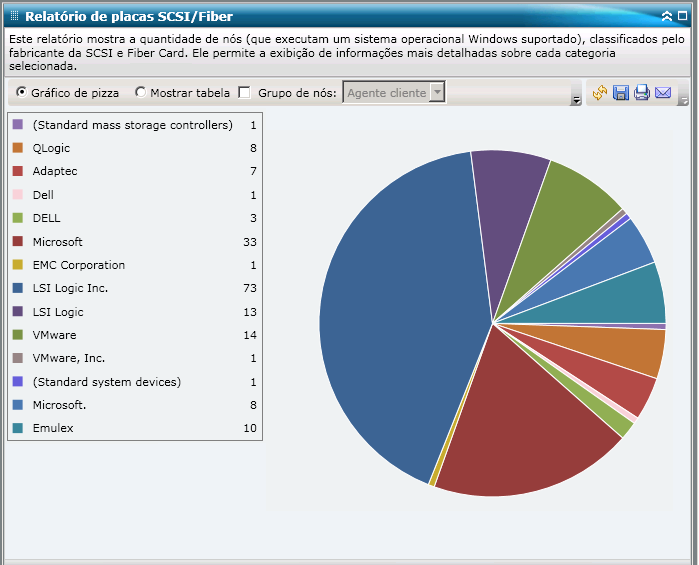Image resolution: width=699 pixels, height=565 pixels.
Task: Select '(Standard system devices)' legend label
Action: 107,382
